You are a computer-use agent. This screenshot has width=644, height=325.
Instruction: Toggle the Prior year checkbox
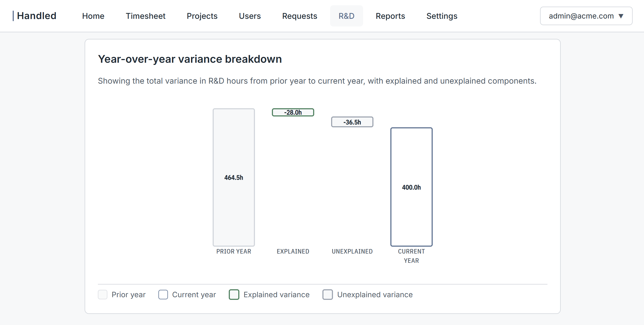tap(103, 295)
